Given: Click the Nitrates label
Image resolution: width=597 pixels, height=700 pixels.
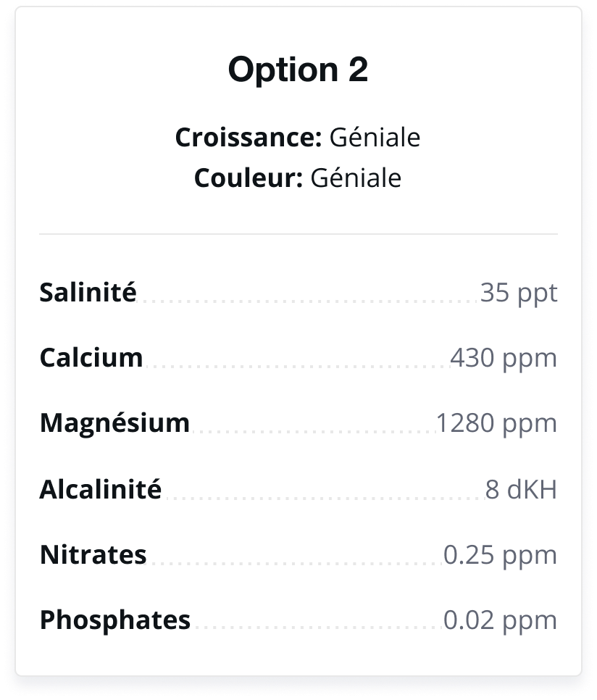Looking at the screenshot, I should coord(93,554).
